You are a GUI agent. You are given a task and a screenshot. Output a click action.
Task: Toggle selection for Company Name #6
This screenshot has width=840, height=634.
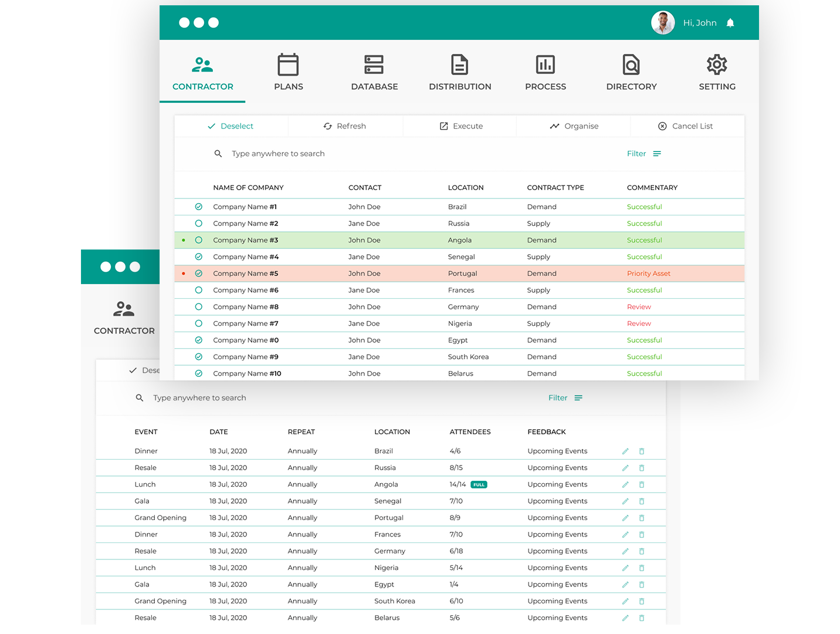pos(199,290)
